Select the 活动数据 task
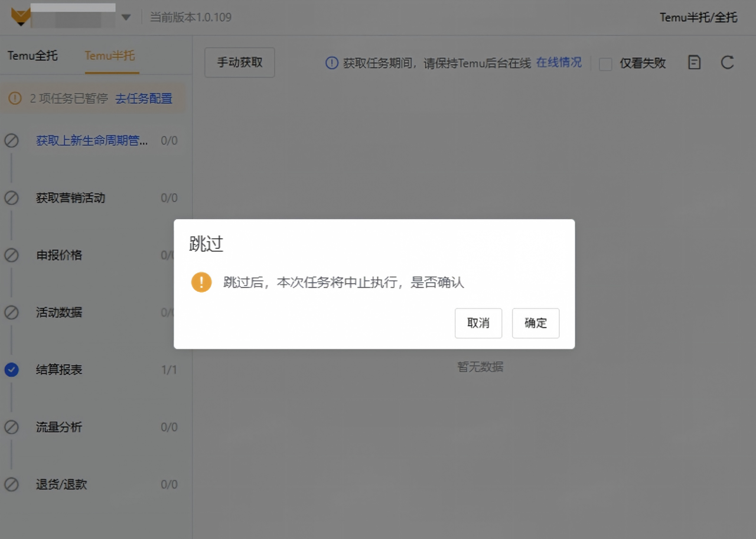 pyautogui.click(x=59, y=313)
